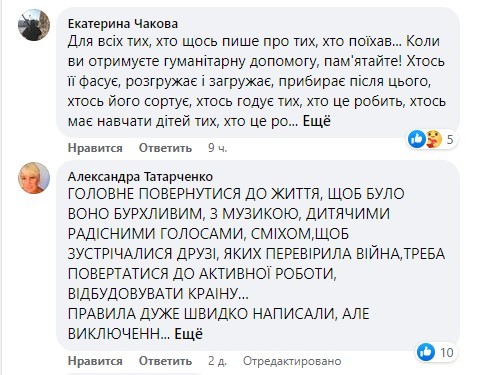Open Екатерина Чакова's profile avatar
Image resolution: width=501 pixels, height=375 pixels.
(x=34, y=25)
